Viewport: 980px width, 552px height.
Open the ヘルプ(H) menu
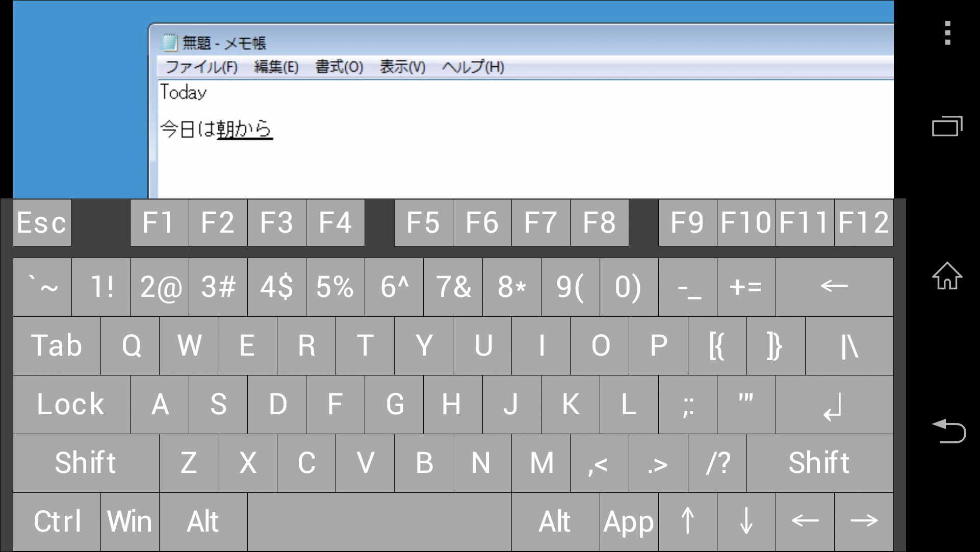(472, 67)
